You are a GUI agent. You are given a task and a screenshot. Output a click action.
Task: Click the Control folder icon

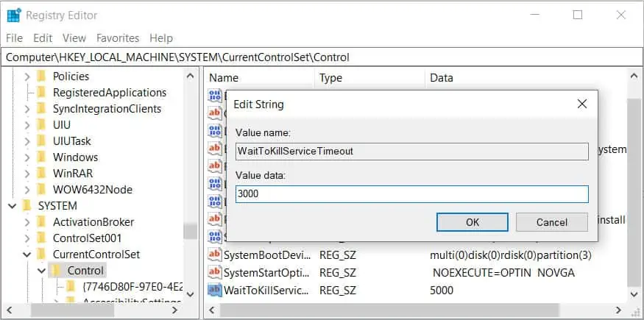click(56, 271)
